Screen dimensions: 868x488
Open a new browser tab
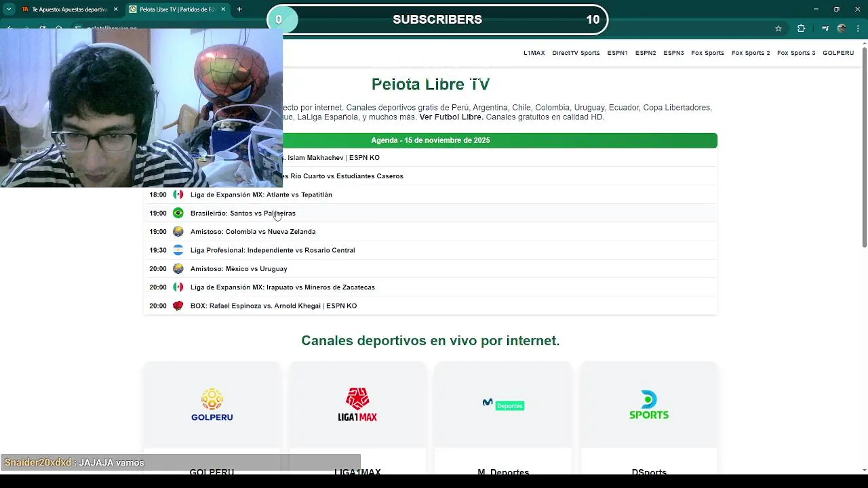(x=239, y=9)
